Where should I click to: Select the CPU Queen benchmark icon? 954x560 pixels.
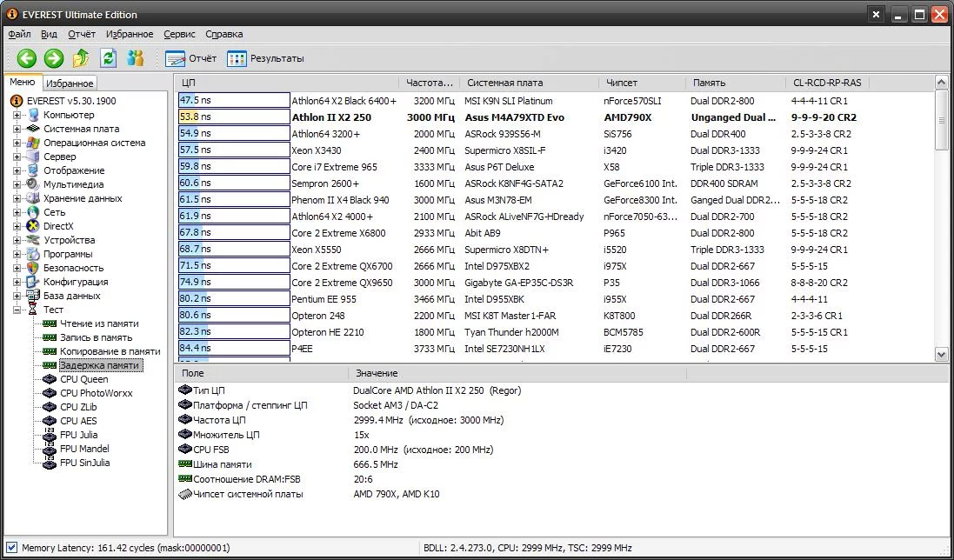tap(49, 379)
